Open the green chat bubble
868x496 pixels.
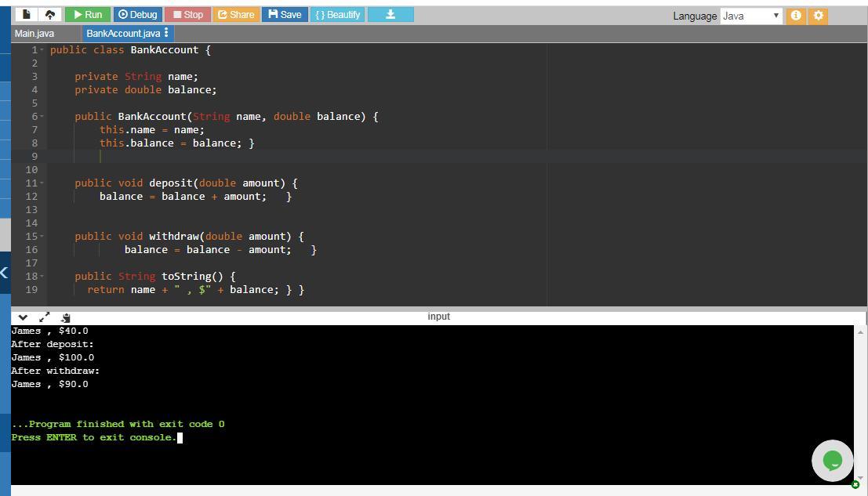833,460
